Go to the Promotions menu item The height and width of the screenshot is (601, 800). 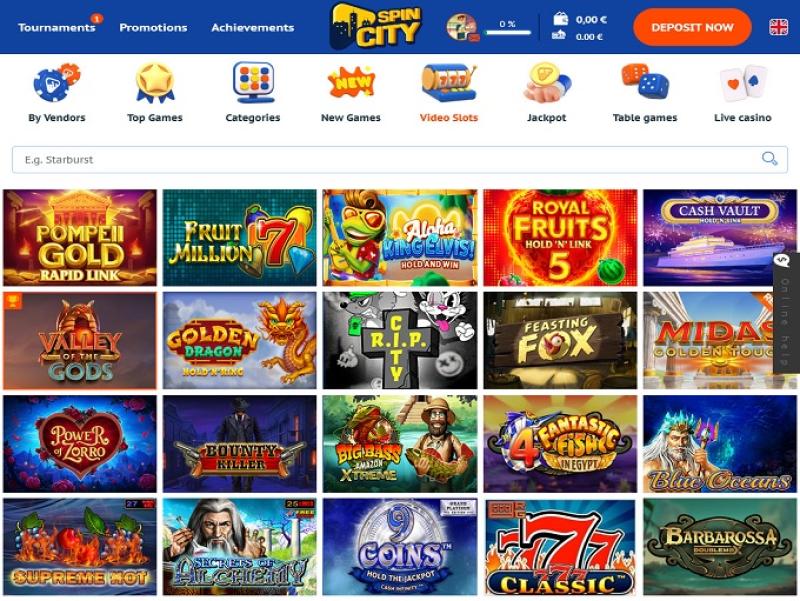pyautogui.click(x=153, y=28)
